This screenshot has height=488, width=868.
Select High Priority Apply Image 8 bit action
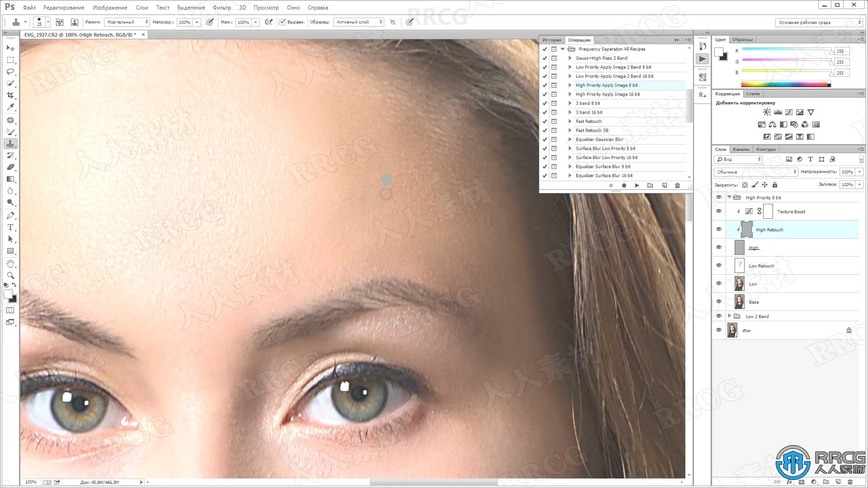(606, 84)
